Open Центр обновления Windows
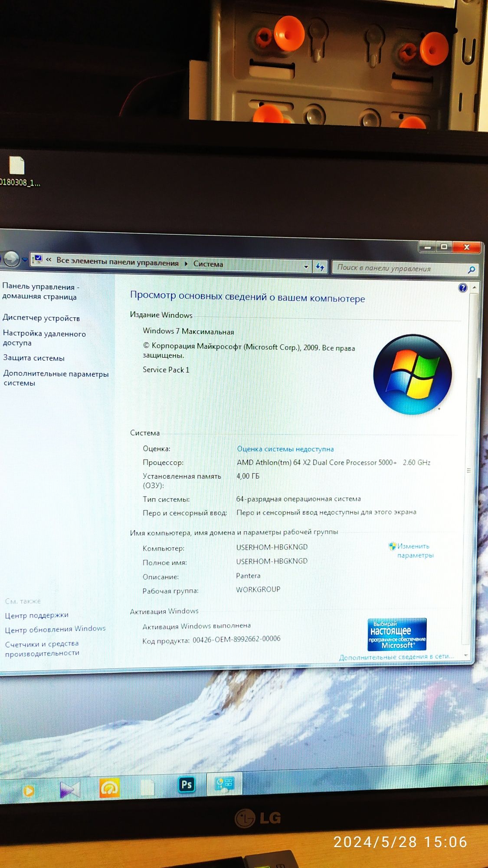Screen dimensions: 488x868 [55, 629]
